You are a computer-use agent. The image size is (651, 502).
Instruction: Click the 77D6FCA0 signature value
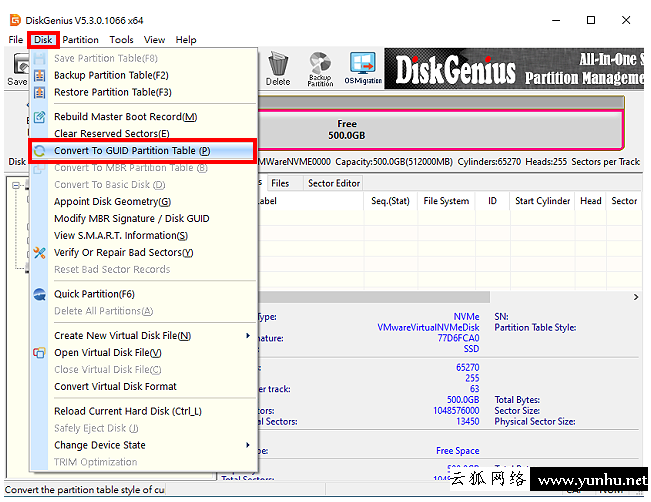tap(458, 338)
